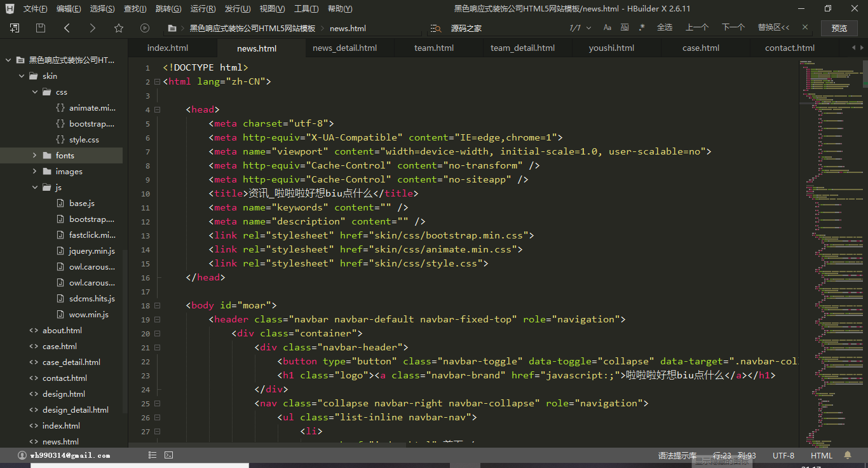868x468 pixels.
Task: Fold the body tag at line 18
Action: coord(157,305)
